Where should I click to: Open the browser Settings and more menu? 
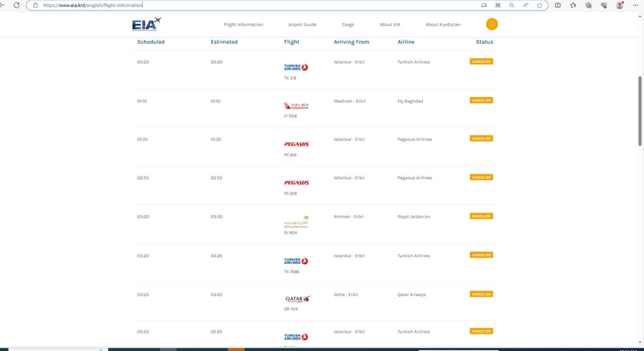[636, 5]
